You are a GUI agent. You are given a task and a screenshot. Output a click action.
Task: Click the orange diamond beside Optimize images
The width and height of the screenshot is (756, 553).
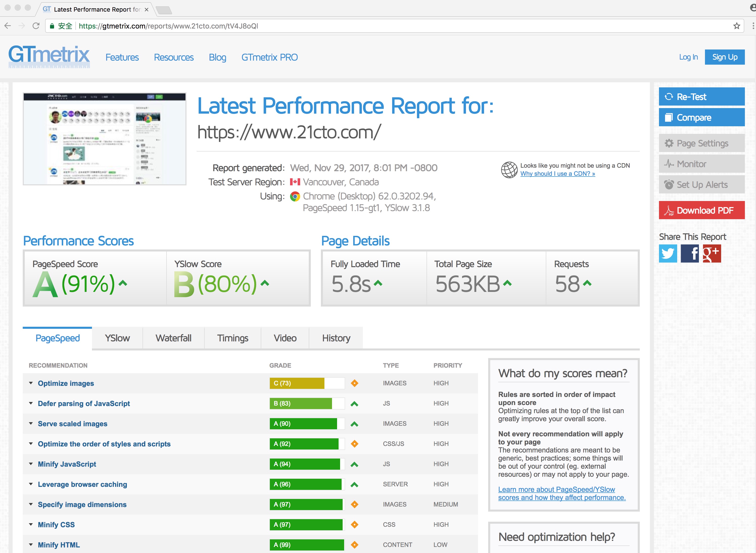pyautogui.click(x=355, y=383)
